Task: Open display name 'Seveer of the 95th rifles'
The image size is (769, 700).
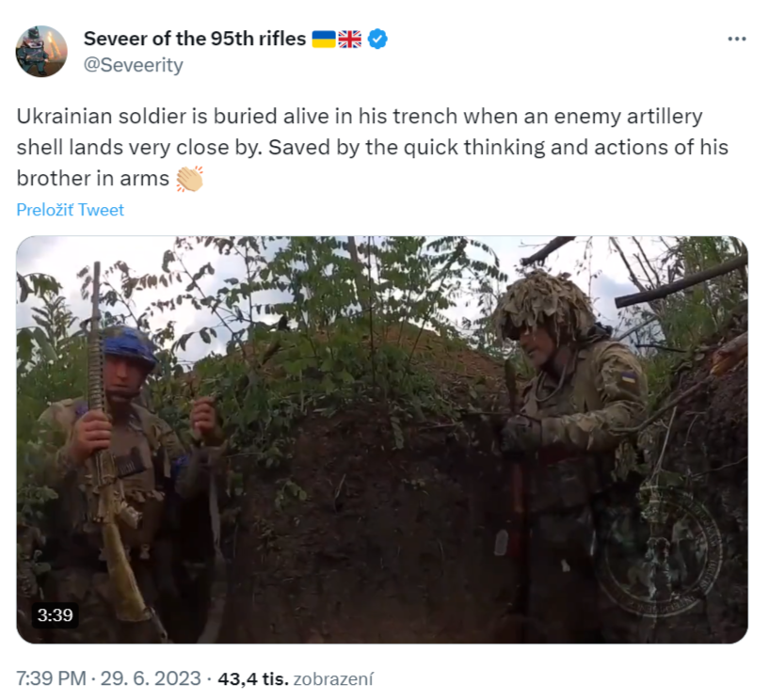Action: tap(194, 39)
